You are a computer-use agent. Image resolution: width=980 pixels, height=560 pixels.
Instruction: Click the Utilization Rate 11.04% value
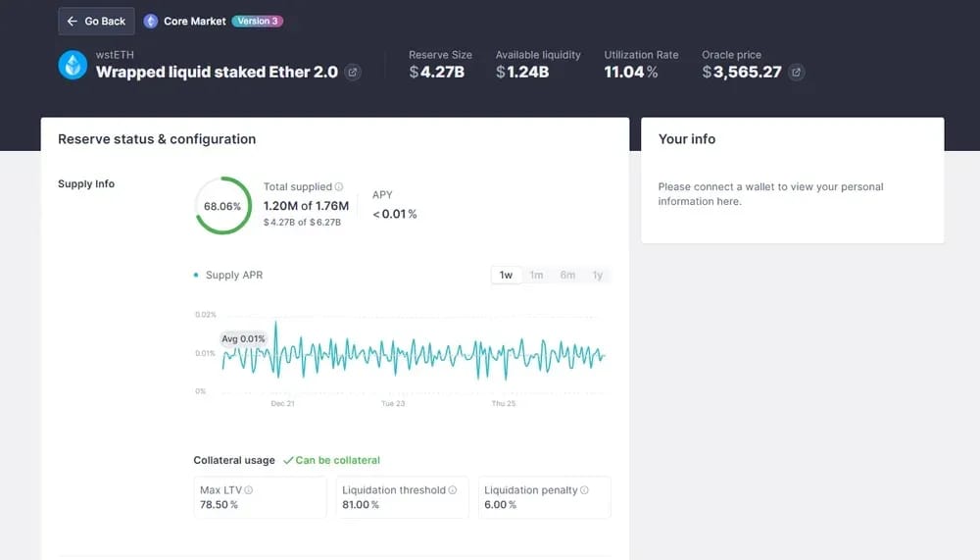(630, 73)
